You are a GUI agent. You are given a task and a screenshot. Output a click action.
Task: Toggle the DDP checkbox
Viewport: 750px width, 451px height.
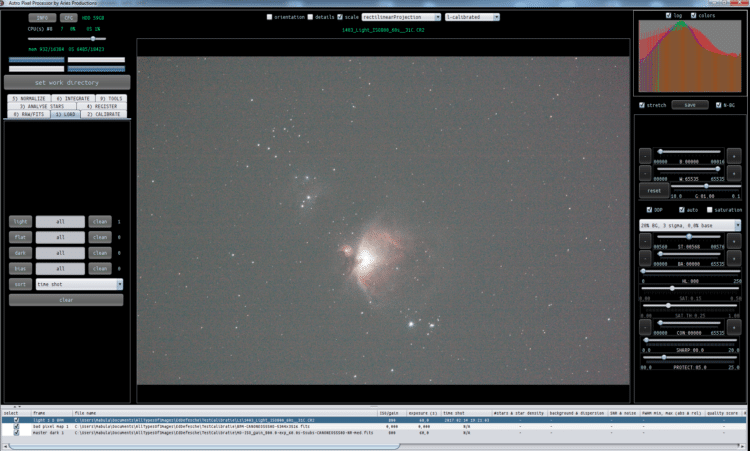coord(649,210)
